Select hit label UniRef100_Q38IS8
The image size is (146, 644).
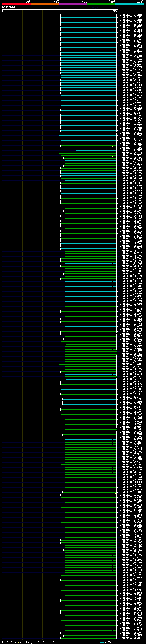131,45
